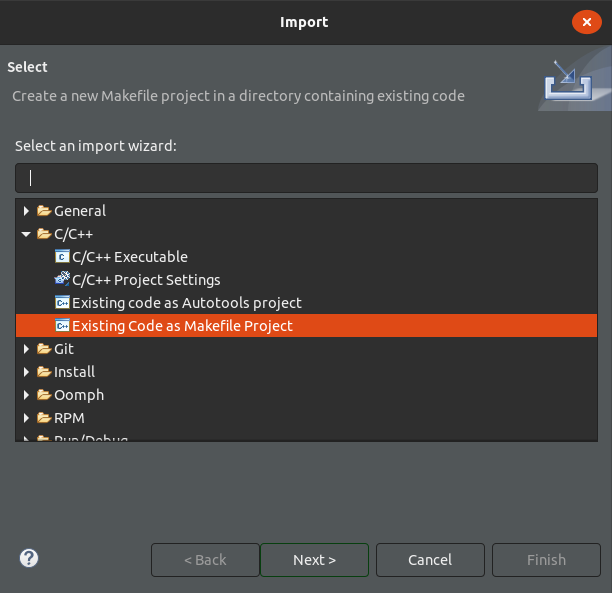Select the C/C++ Executable entry
This screenshot has width=612, height=593.
click(129, 257)
